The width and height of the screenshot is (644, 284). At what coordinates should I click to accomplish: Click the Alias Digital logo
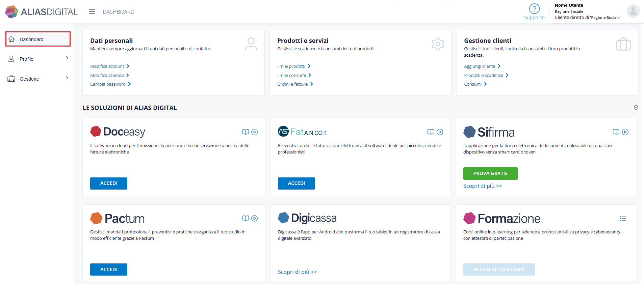42,12
